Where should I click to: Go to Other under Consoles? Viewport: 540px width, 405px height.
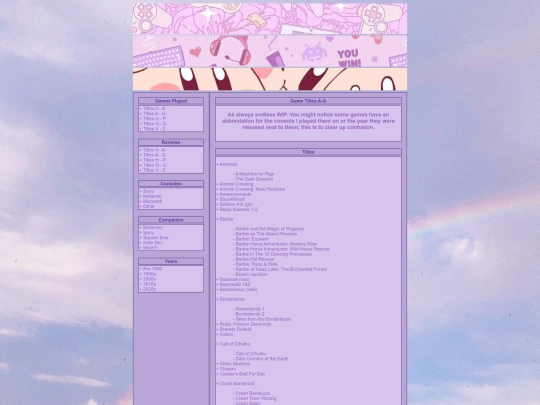point(149,206)
